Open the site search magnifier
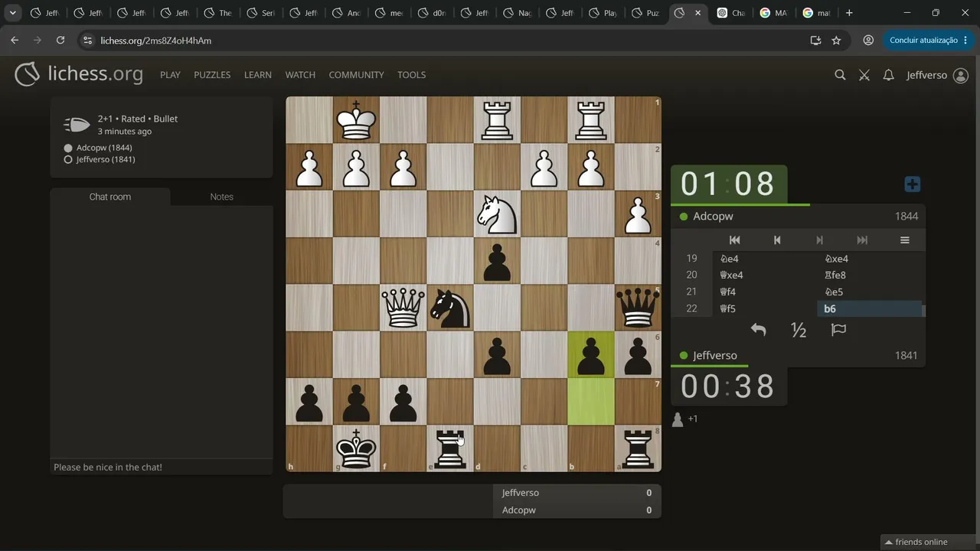This screenshot has width=980, height=551. tap(840, 75)
